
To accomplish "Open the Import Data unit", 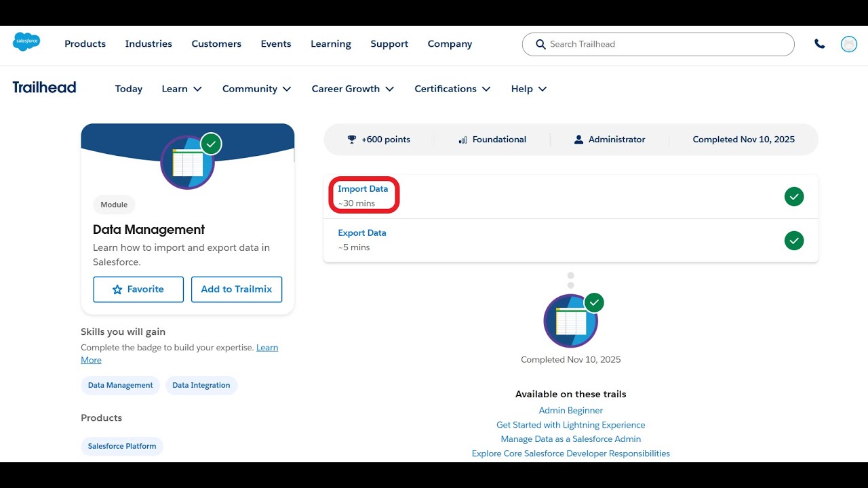I will coord(363,189).
